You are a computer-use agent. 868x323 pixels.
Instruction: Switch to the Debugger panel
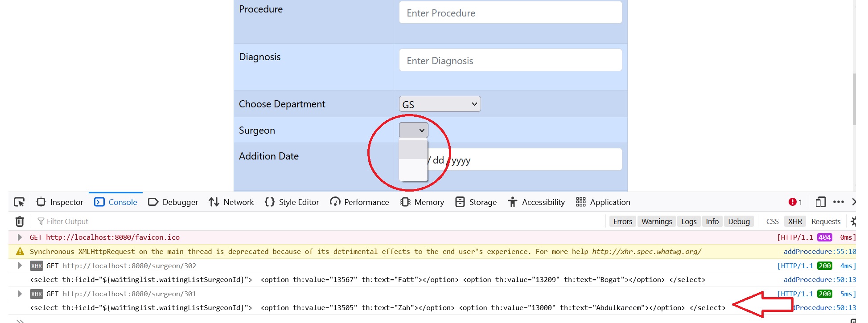[173, 202]
